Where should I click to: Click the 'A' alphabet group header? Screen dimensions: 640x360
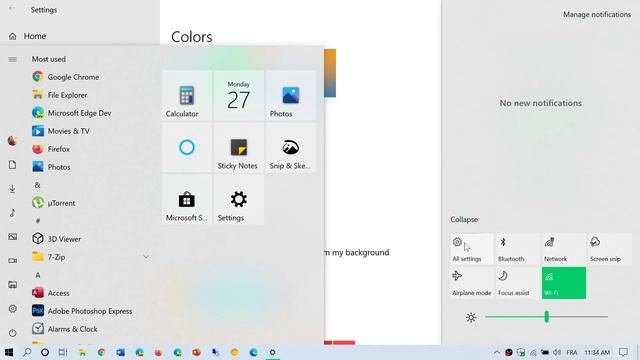38,275
